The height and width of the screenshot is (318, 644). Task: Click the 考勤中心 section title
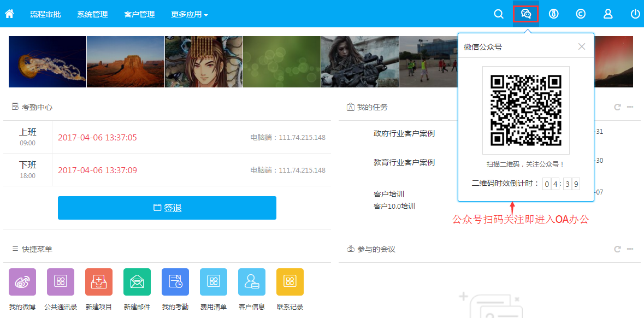pyautogui.click(x=37, y=107)
